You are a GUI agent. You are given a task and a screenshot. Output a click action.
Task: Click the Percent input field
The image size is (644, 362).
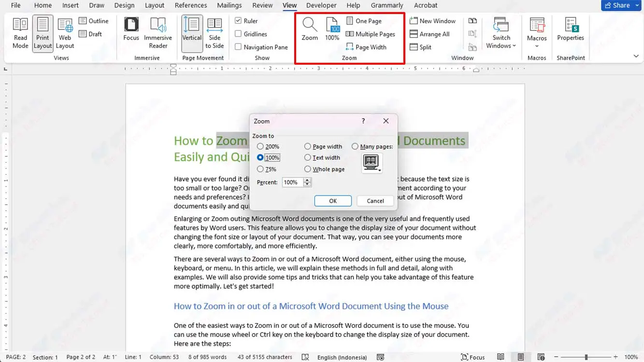click(292, 182)
